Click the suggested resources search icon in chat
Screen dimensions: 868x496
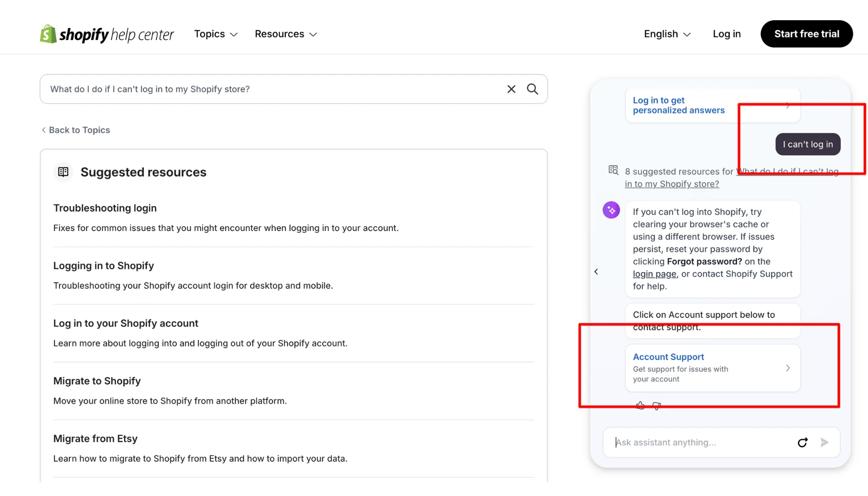tap(613, 170)
